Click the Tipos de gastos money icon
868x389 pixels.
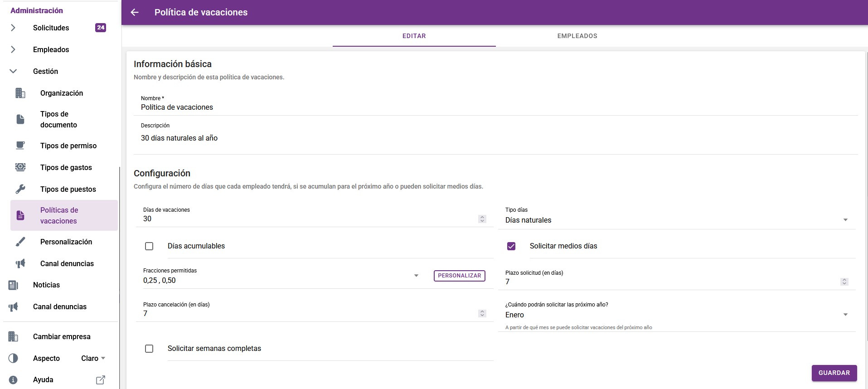20,167
